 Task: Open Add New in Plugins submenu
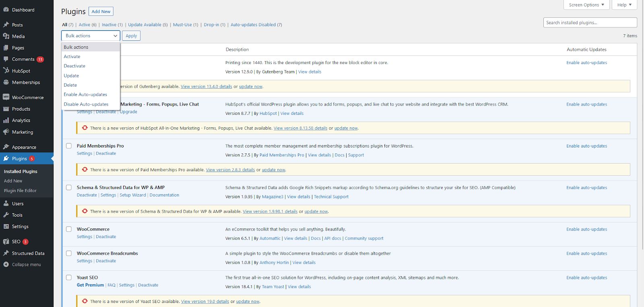coord(13,181)
